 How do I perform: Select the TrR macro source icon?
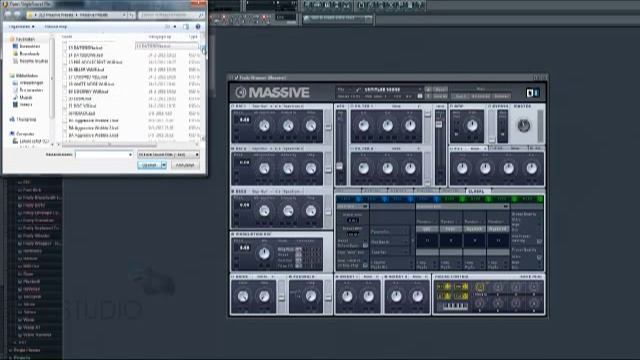(x=461, y=296)
